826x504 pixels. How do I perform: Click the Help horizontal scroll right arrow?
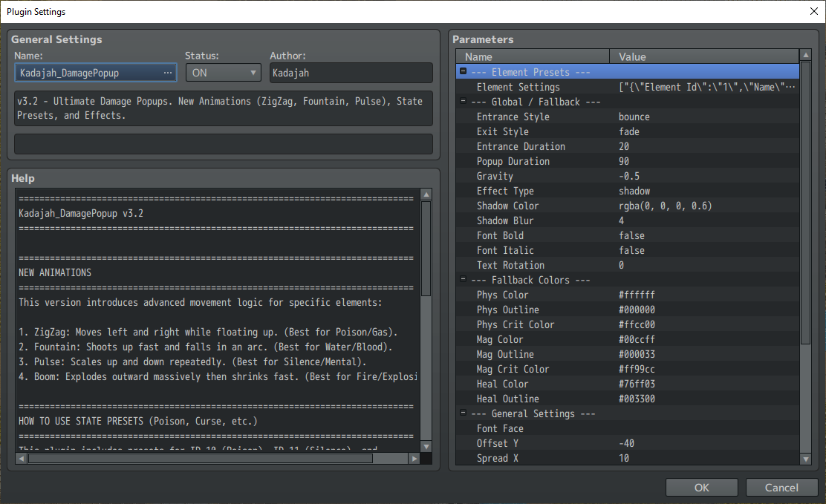(414, 459)
